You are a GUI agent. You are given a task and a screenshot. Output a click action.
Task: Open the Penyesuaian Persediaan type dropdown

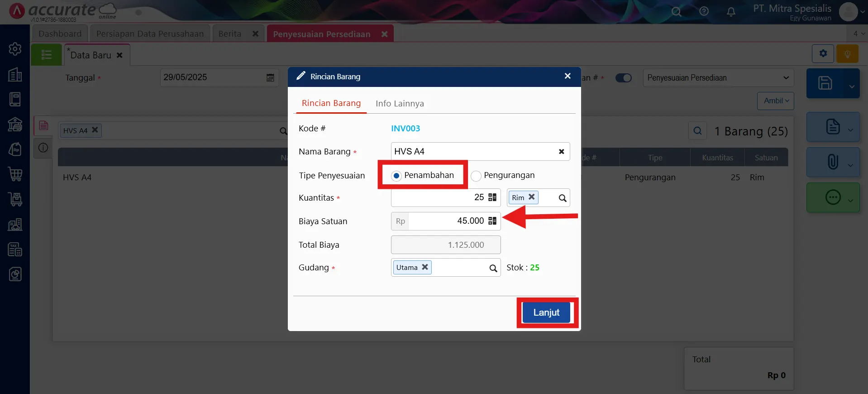click(x=718, y=78)
